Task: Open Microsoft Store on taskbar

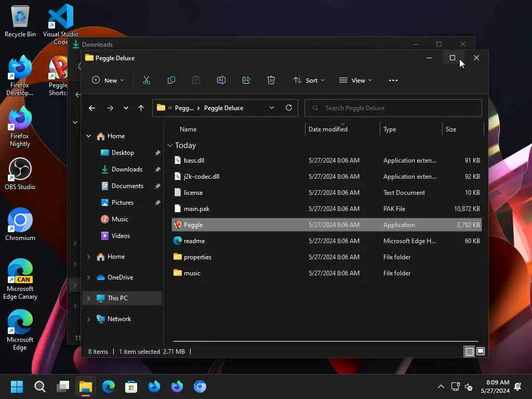Action: coord(131,387)
